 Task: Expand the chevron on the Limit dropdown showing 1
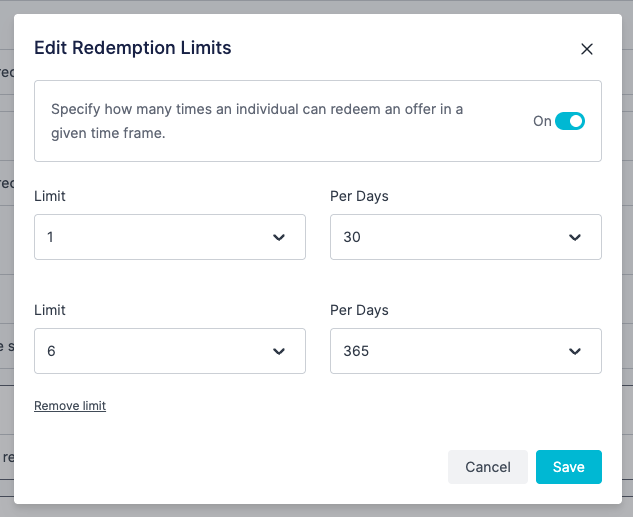click(279, 237)
